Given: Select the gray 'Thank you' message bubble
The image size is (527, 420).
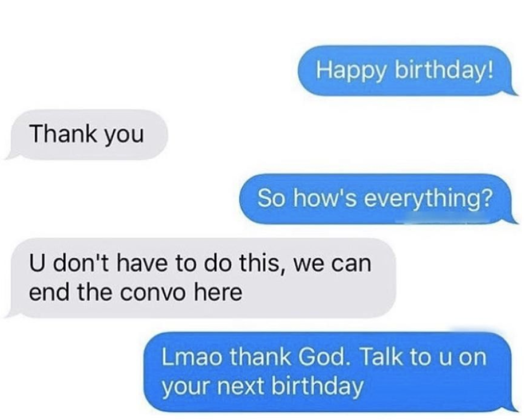Looking at the screenshot, I should (x=87, y=134).
